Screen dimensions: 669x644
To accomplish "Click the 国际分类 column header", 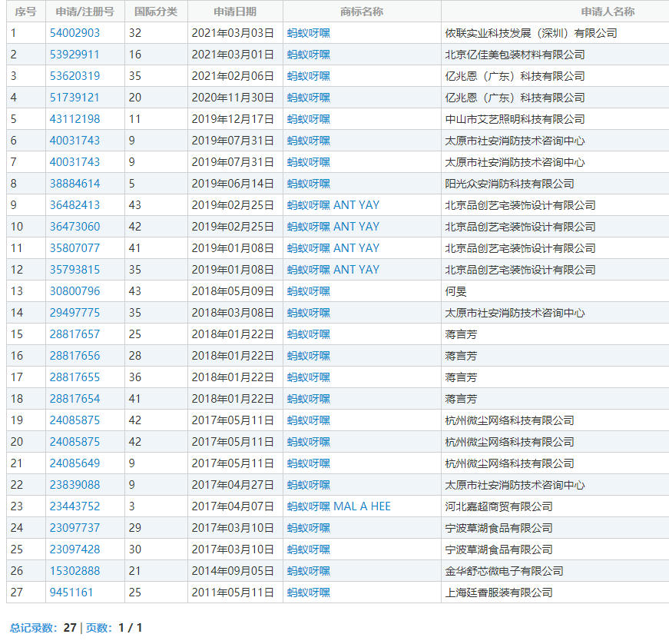I will 156,12.
